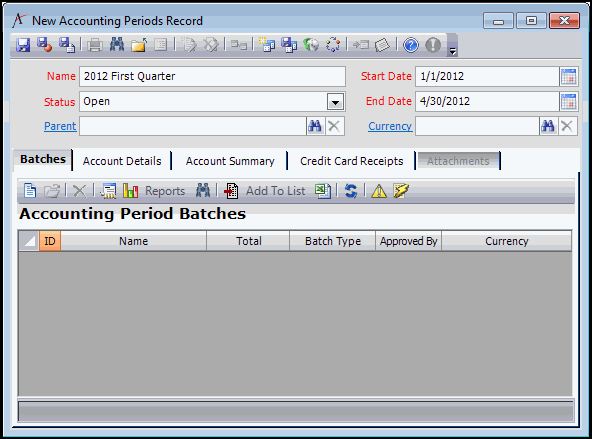
Task: Switch to the Account Summary tab
Action: [x=230, y=161]
